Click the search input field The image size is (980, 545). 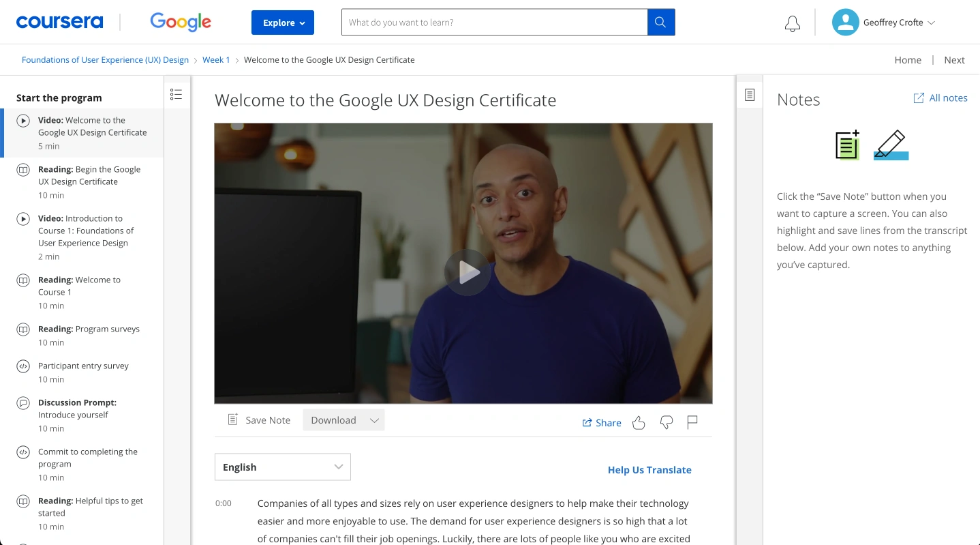[x=494, y=23]
